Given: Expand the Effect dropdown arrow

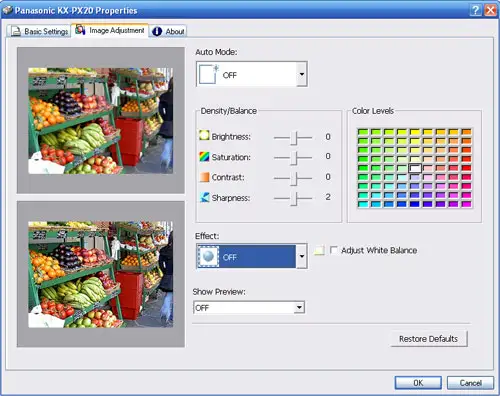Looking at the screenshot, I should pos(302,256).
